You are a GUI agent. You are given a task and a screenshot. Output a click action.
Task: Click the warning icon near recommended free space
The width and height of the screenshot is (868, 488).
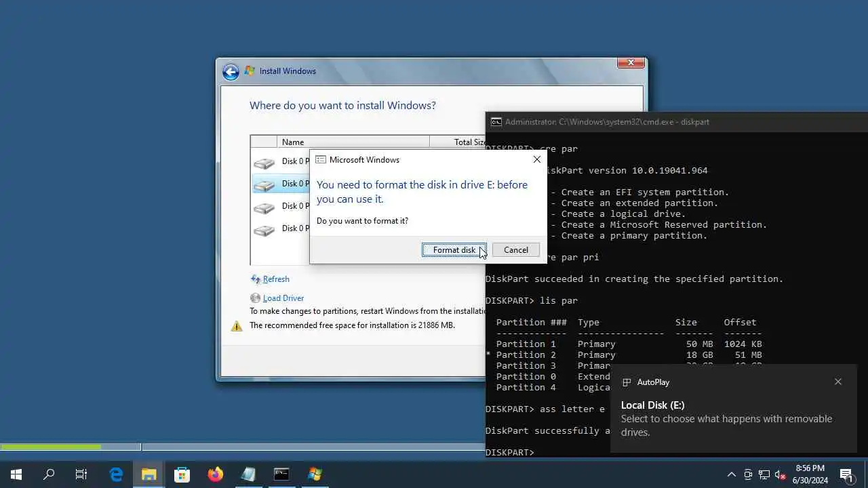[237, 326]
